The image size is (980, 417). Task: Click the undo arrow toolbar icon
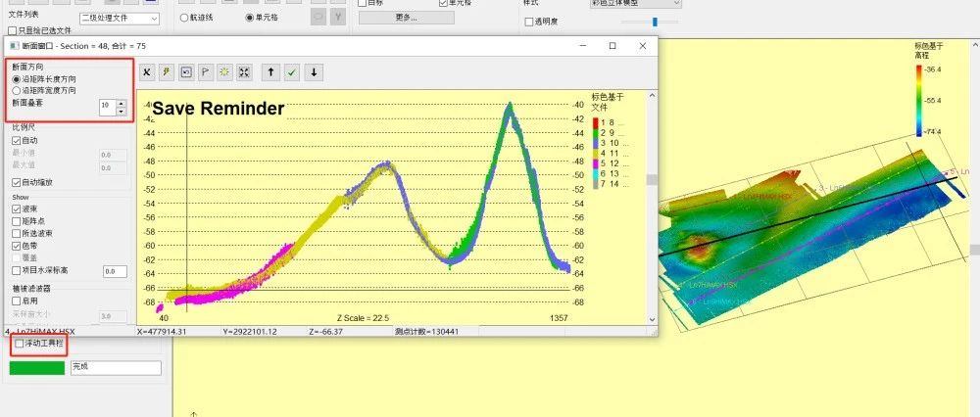[x=185, y=72]
